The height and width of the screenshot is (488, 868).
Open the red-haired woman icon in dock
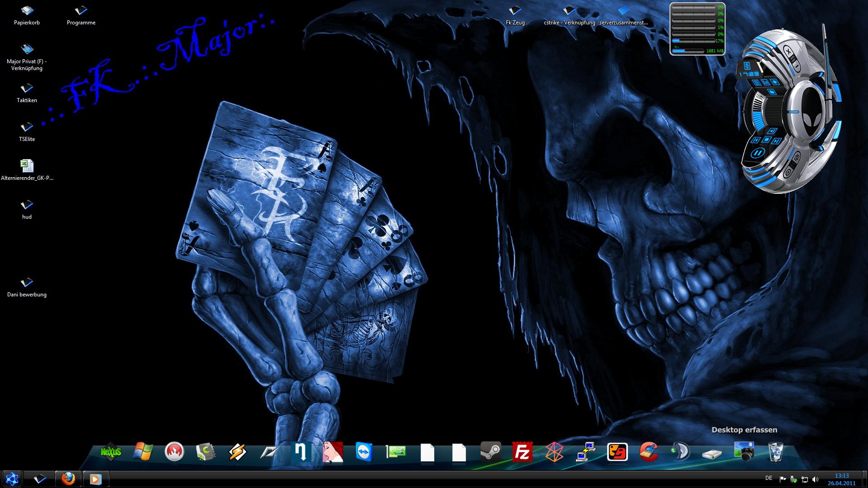pyautogui.click(x=333, y=452)
